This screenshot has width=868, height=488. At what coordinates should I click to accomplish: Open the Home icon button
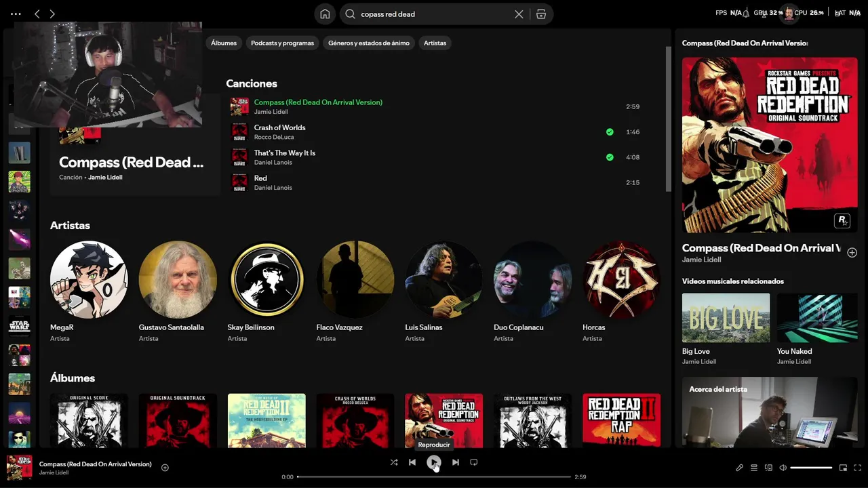325,14
